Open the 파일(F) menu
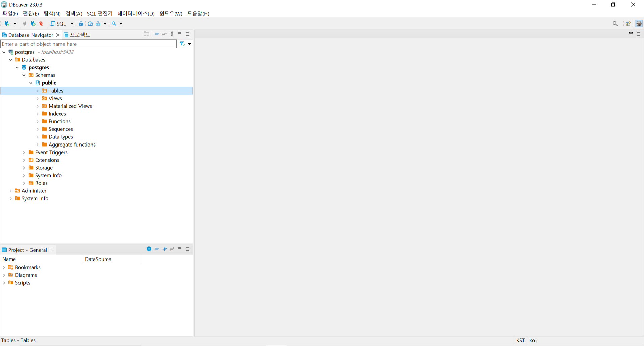This screenshot has height=346, width=644. point(10,14)
